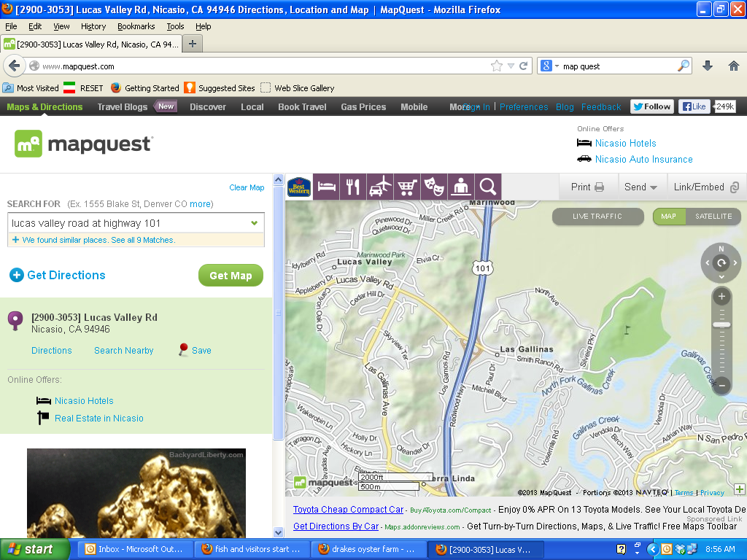Image resolution: width=747 pixels, height=560 pixels.
Task: Switch to drakes oyster farm taskbar window
Action: coord(368,549)
